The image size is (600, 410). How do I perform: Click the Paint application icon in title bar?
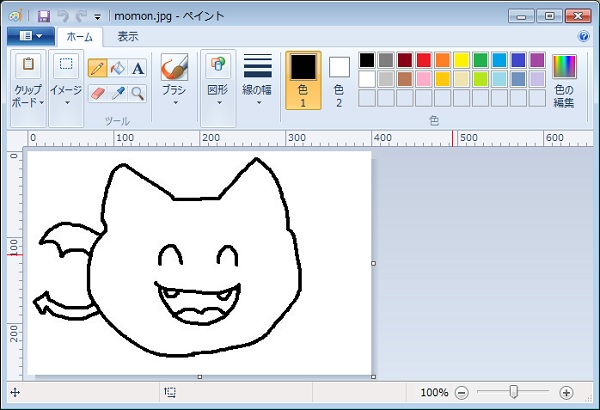[15, 16]
